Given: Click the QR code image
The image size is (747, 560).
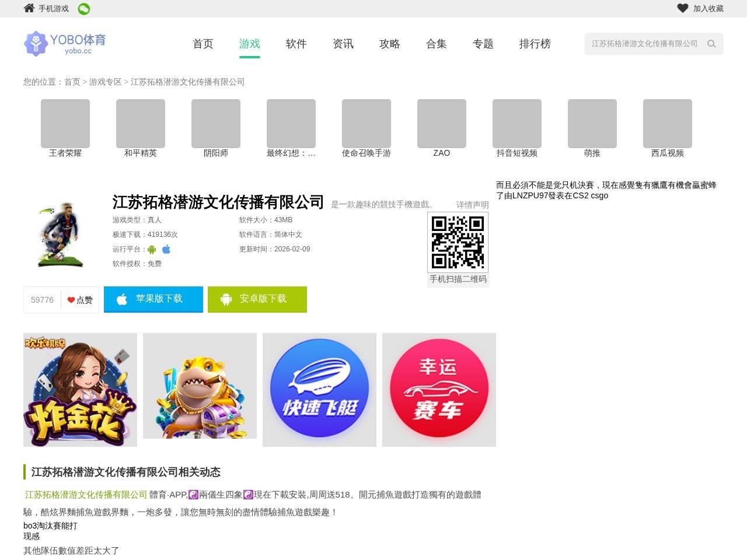Looking at the screenshot, I should click(458, 242).
